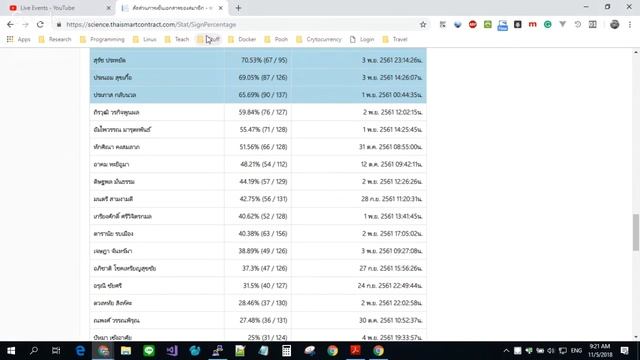Open Visual Studio from the taskbar
The width and height of the screenshot is (640, 360).
(x=172, y=351)
